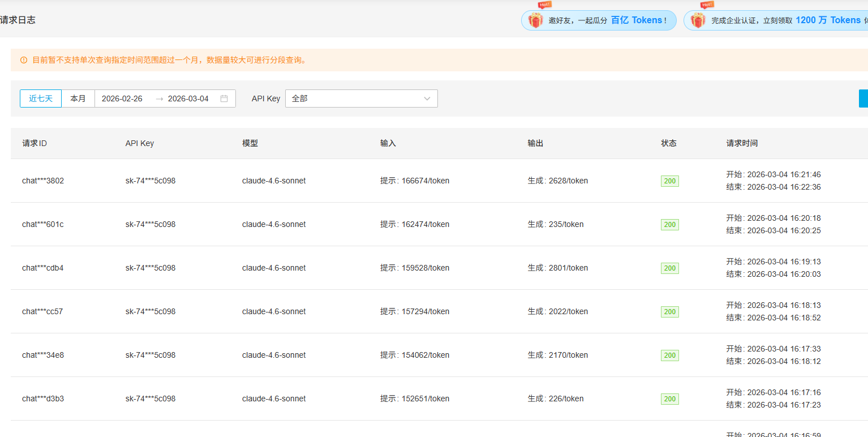Click the blue button at right of filters

tap(863, 98)
